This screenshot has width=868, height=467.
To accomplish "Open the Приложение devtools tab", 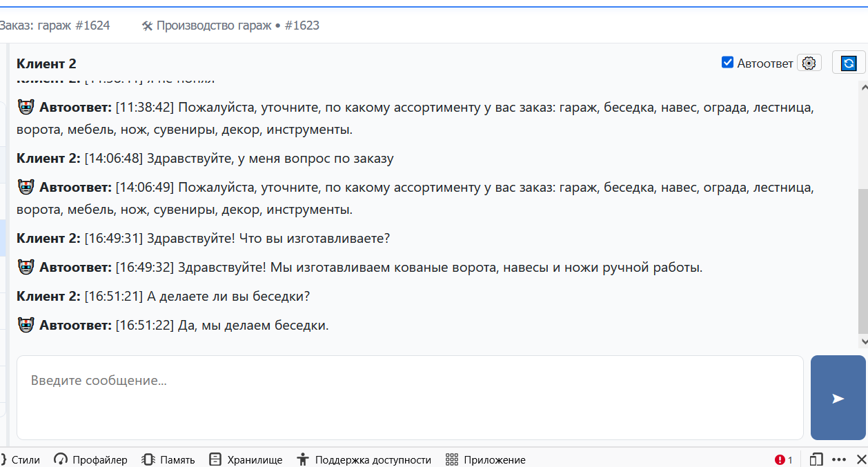I will coord(486,459).
